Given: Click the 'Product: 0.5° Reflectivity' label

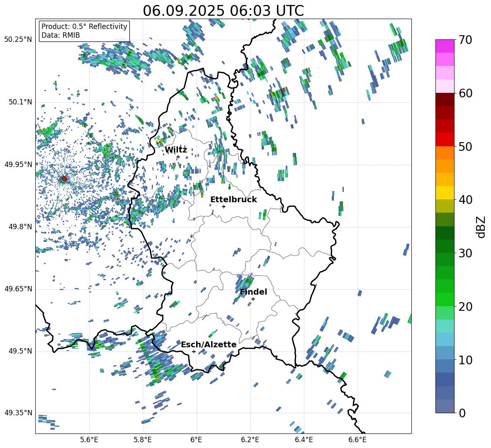Looking at the screenshot, I should tap(84, 27).
